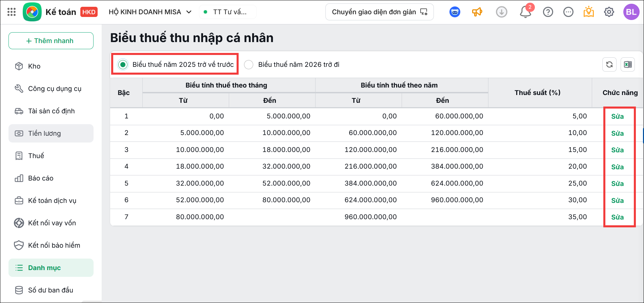Export tax table to Excel icon
644x303 pixels.
(x=628, y=64)
